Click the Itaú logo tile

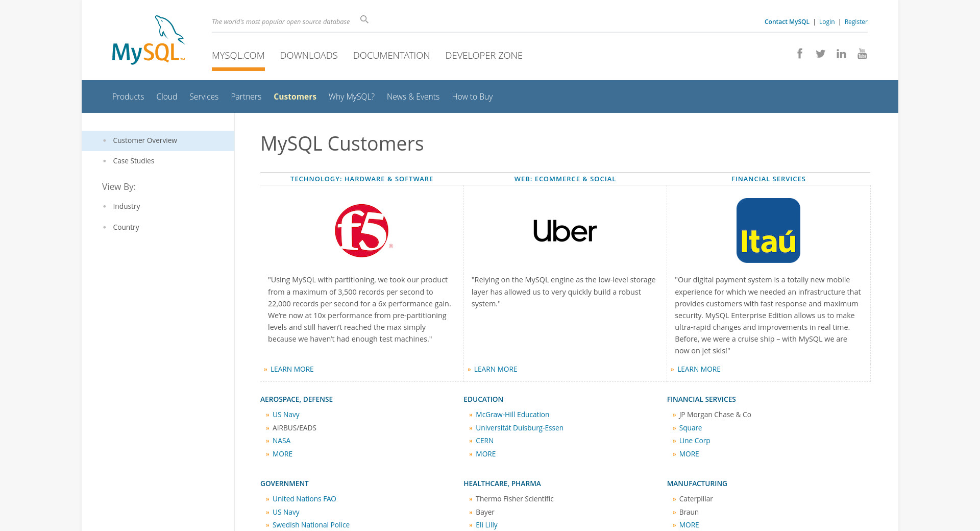(x=768, y=231)
